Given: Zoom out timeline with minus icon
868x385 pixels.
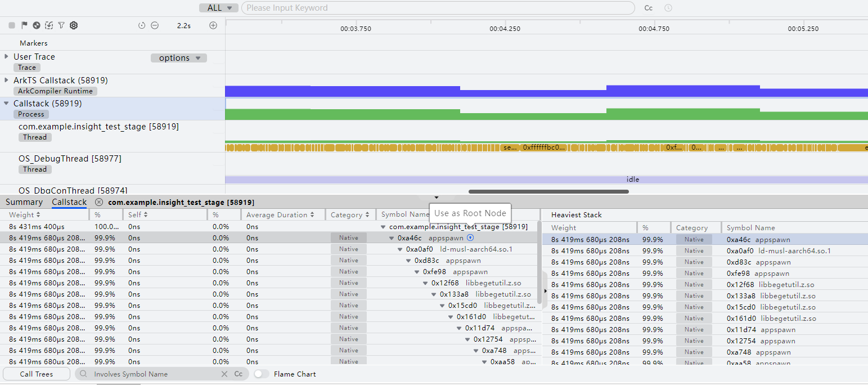Looking at the screenshot, I should click(155, 25).
